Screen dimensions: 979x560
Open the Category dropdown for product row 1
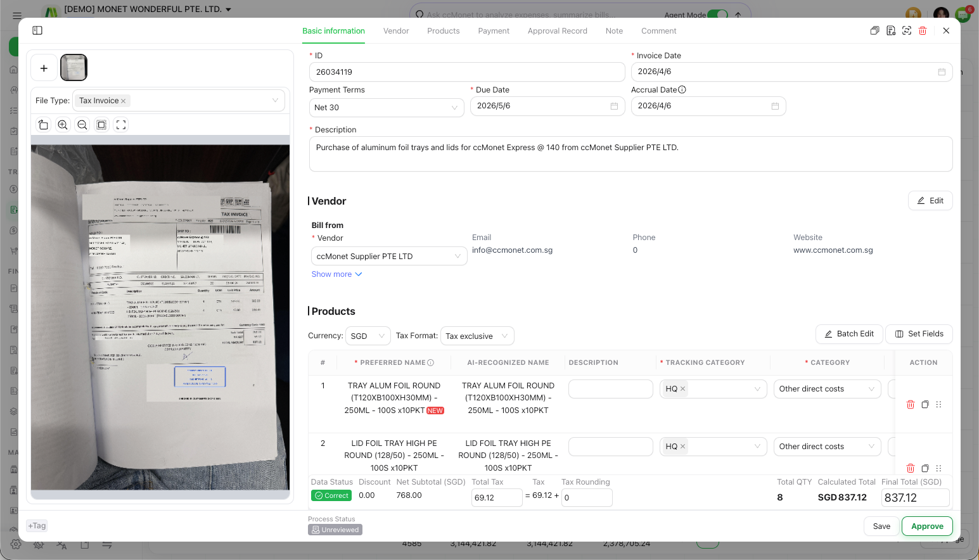[828, 389]
